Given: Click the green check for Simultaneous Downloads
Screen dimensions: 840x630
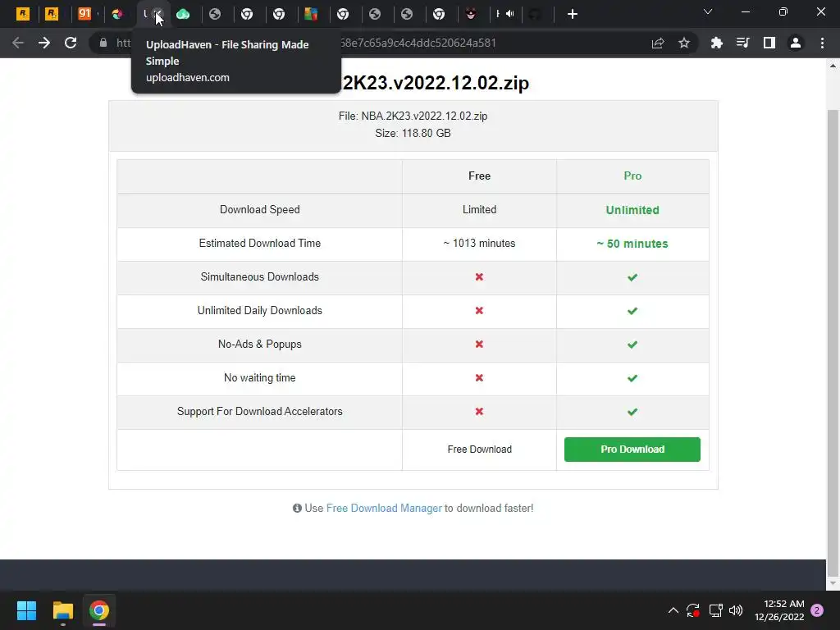Looking at the screenshot, I should click(x=632, y=277).
